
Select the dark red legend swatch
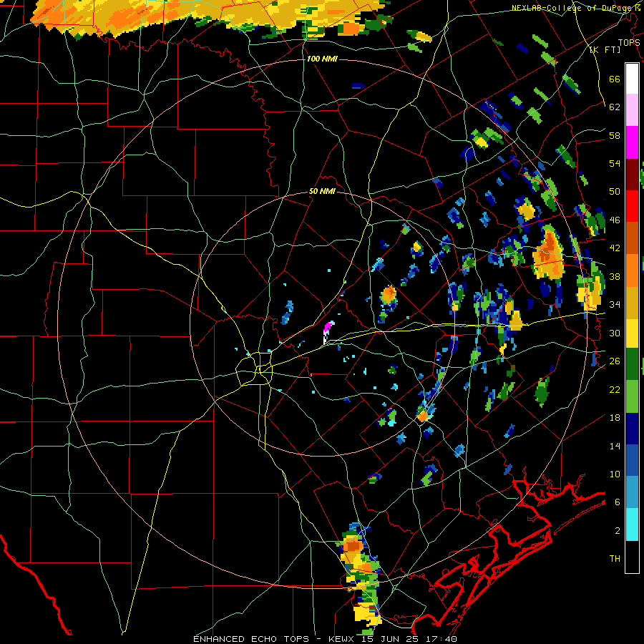pos(632,175)
